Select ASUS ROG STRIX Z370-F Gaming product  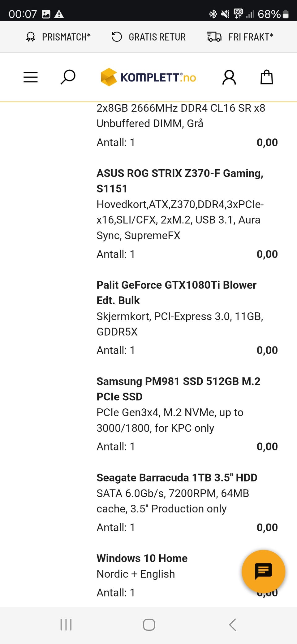click(x=180, y=181)
